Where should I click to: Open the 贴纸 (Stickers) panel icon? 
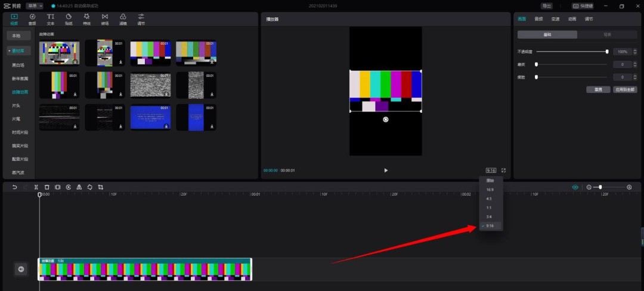coord(69,18)
